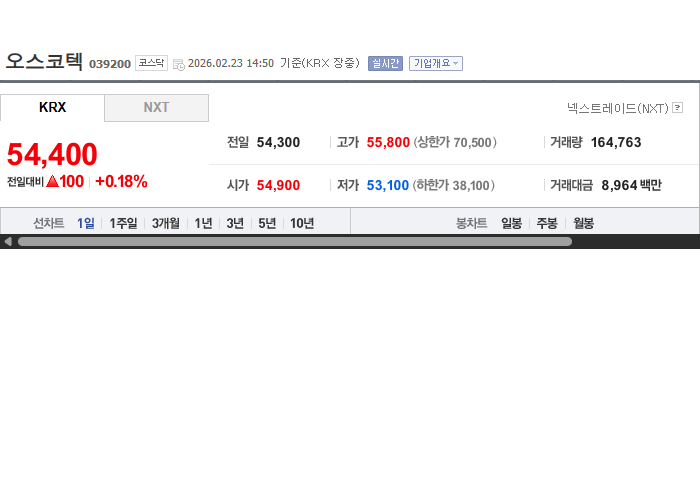Select the 1주일 line chart period
700x490 pixels.
(x=123, y=223)
